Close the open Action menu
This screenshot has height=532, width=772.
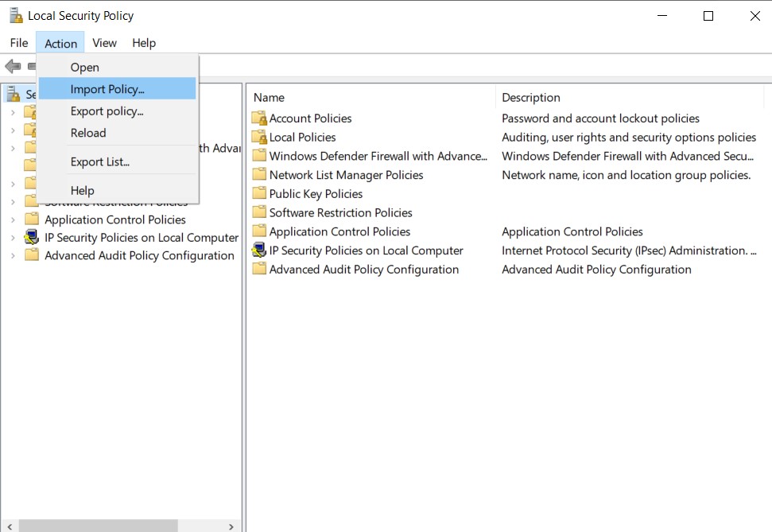click(x=60, y=44)
